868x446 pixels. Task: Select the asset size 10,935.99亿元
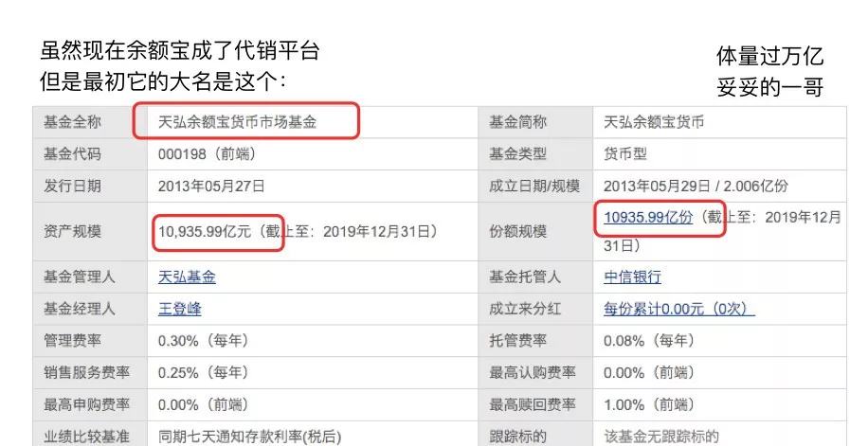pos(205,231)
